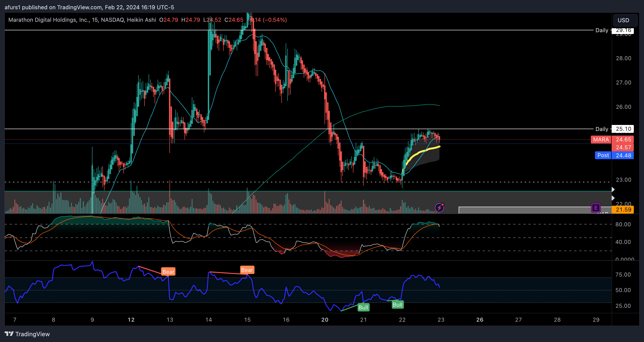
Task: Click the lower white arrow marker on price axis
Action: pyautogui.click(x=613, y=198)
